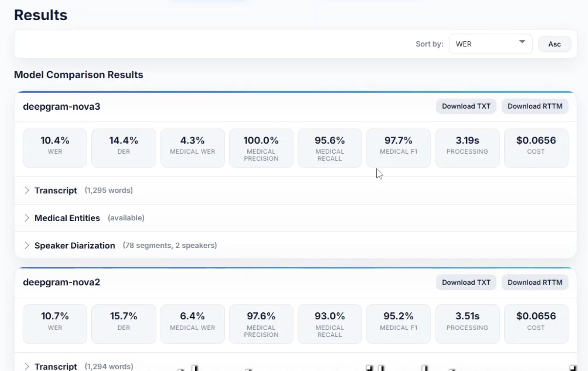Click the 100.0% Medical Precision card

coord(261,148)
